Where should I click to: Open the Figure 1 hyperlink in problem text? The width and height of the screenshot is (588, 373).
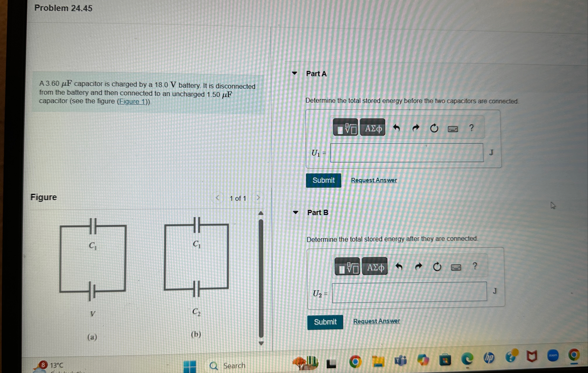[x=133, y=101]
